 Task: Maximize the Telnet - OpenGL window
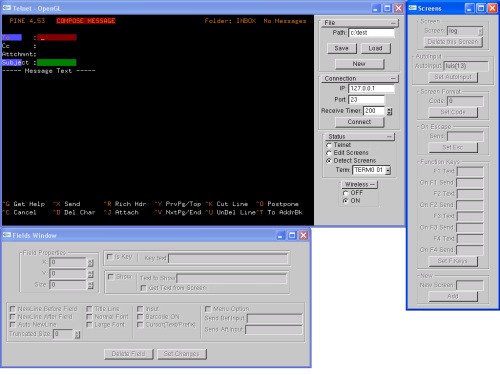coord(387,8)
